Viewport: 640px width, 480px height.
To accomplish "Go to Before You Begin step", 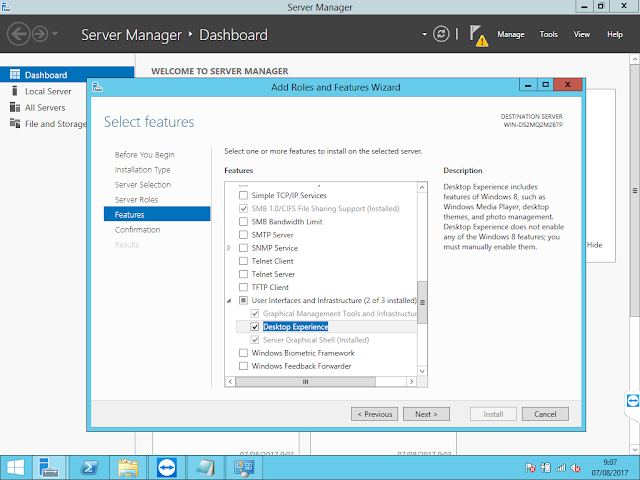I will (x=144, y=155).
